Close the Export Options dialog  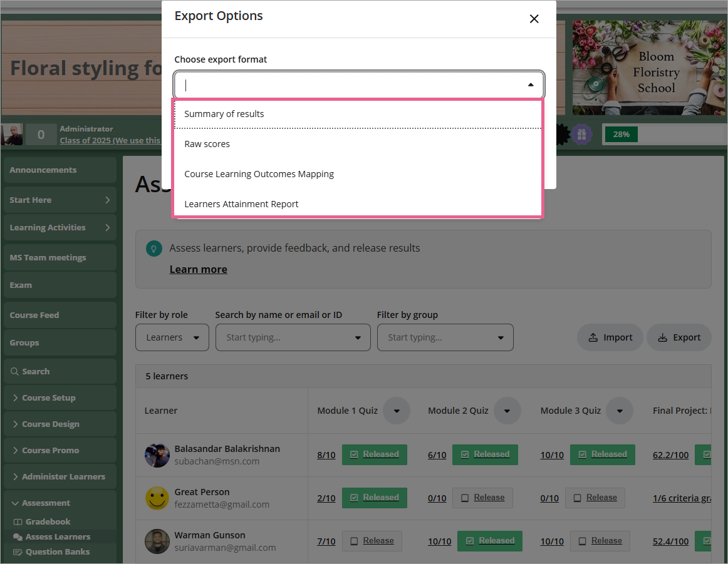(534, 19)
